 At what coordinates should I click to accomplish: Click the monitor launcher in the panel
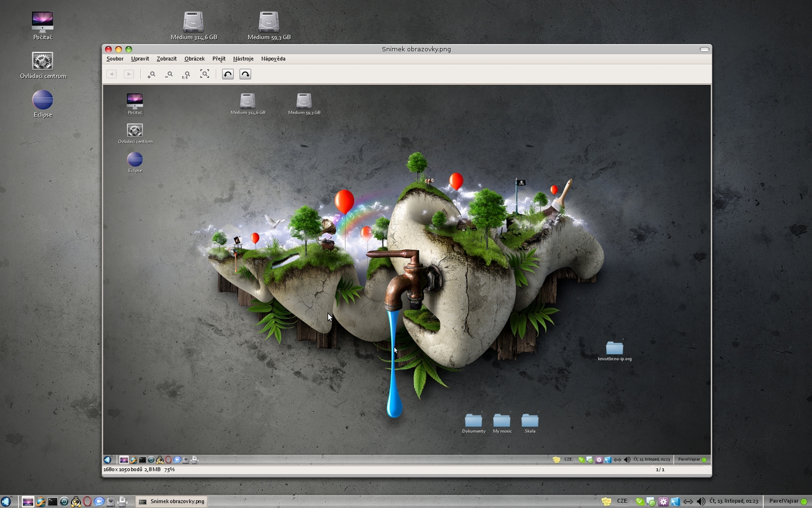tap(28, 501)
